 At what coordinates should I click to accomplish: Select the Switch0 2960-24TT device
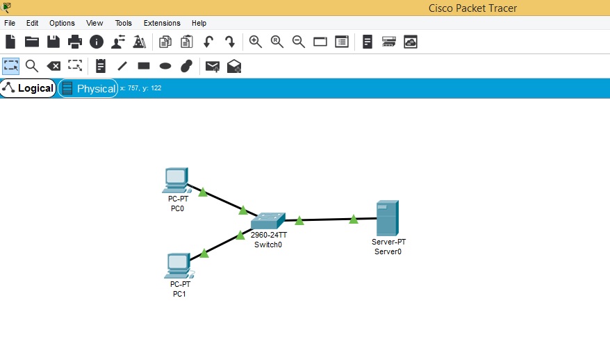268,221
